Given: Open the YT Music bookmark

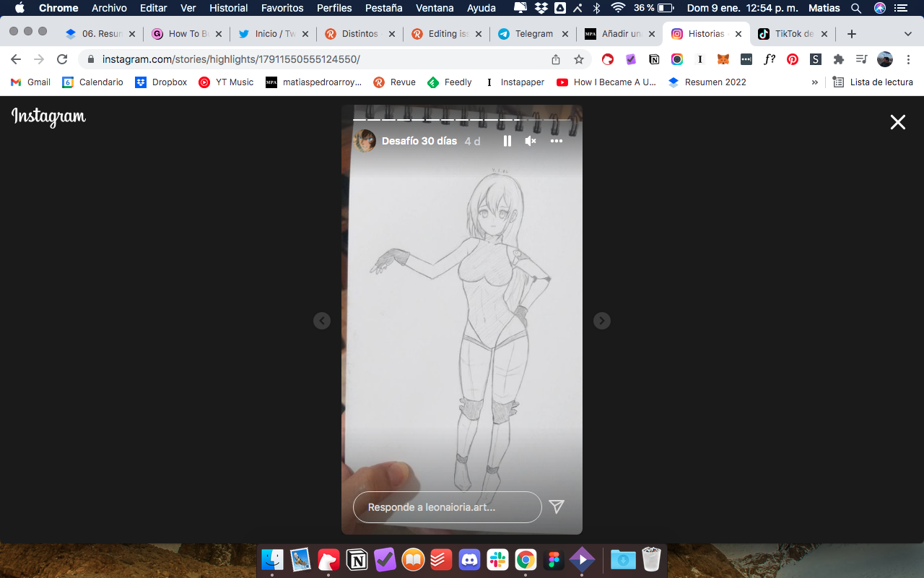Looking at the screenshot, I should click(x=226, y=82).
